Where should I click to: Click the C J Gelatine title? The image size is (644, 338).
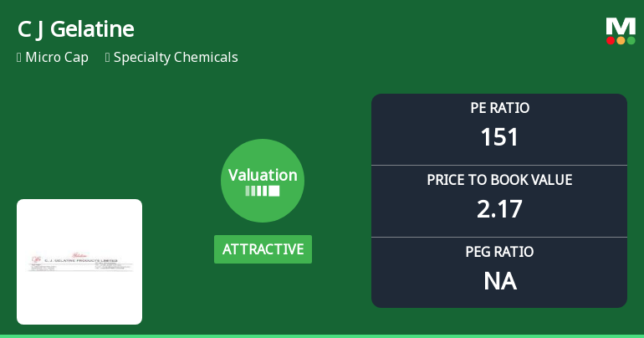coord(75,29)
